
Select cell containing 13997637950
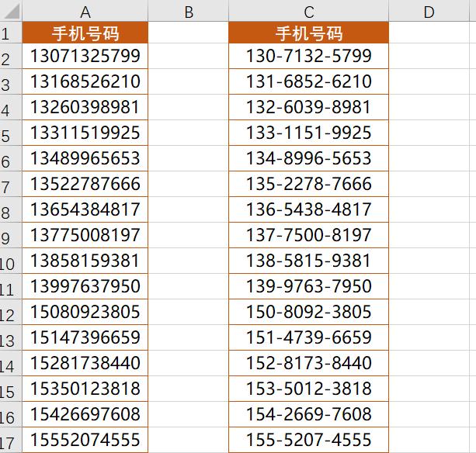pyautogui.click(x=85, y=286)
